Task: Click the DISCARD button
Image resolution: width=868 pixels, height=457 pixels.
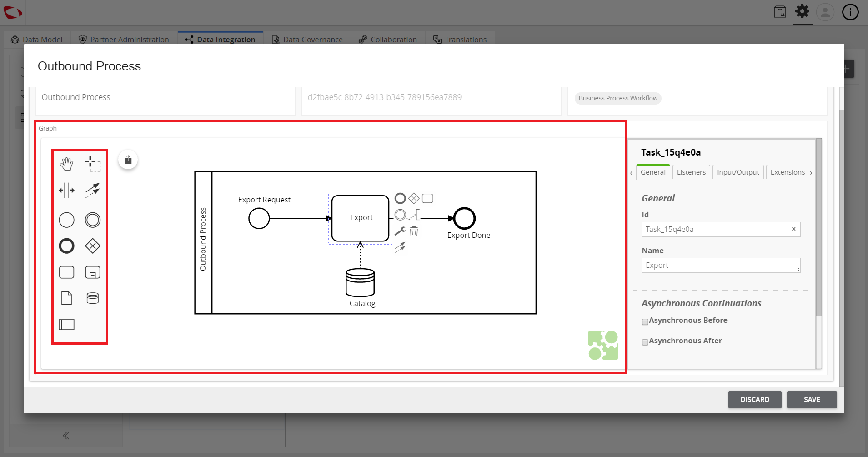Action: tap(755, 400)
